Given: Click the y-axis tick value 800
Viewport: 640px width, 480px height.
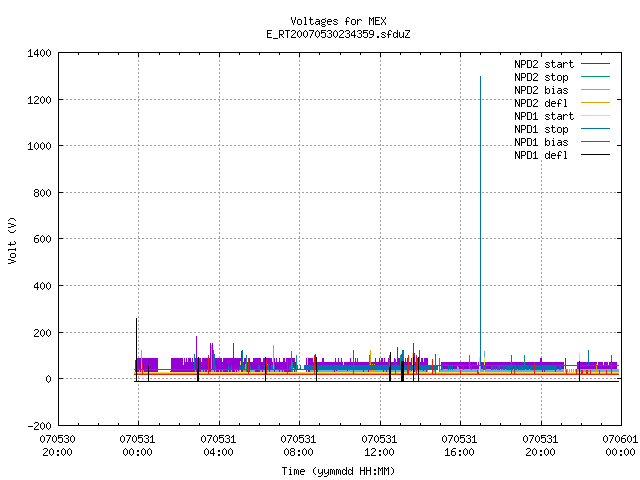Looking at the screenshot, I should (x=42, y=193).
